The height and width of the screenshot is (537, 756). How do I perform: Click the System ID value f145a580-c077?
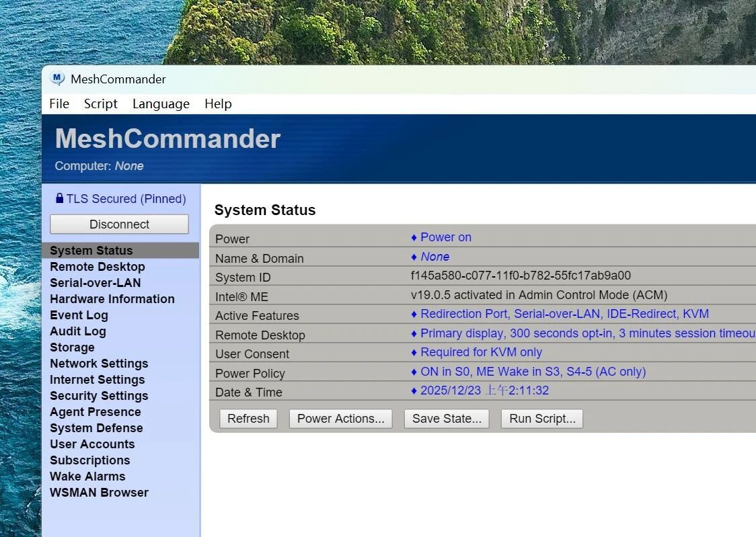521,276
